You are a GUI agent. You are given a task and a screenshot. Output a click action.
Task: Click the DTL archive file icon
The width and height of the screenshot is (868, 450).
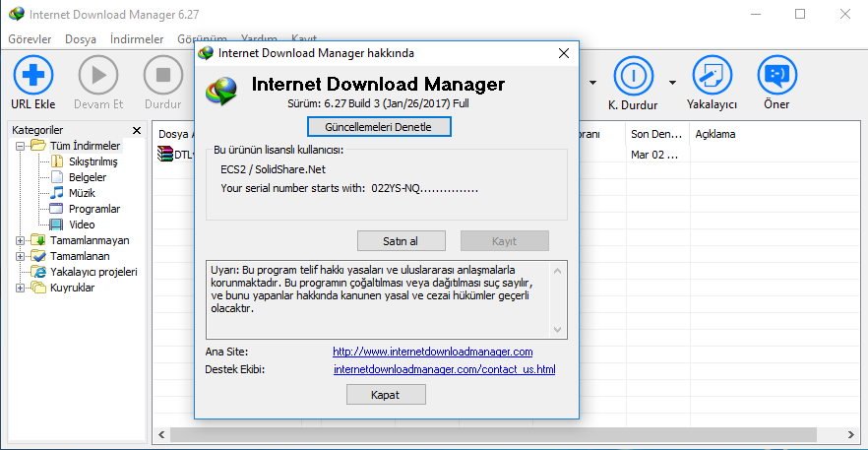pos(165,154)
